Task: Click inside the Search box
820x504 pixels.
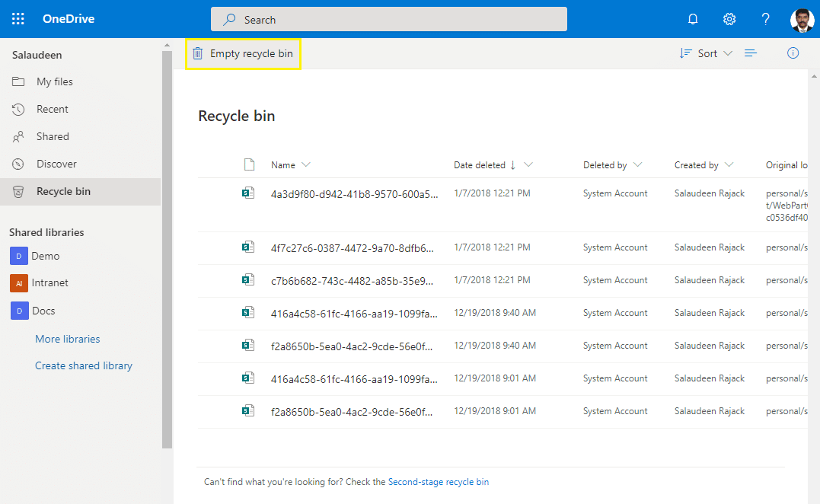Action: point(389,18)
